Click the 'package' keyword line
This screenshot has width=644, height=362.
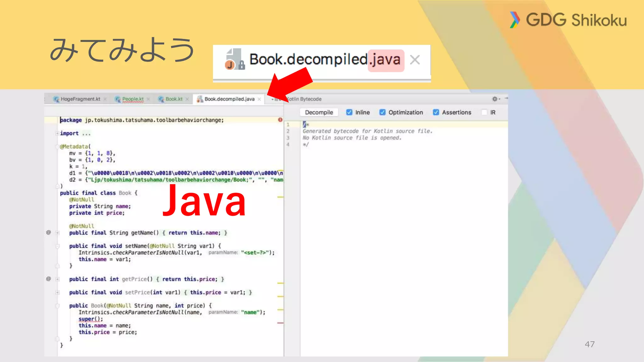click(x=142, y=120)
